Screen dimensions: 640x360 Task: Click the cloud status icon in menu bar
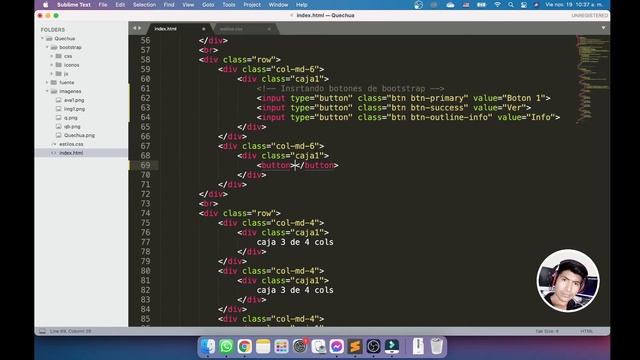pyautogui.click(x=450, y=5)
